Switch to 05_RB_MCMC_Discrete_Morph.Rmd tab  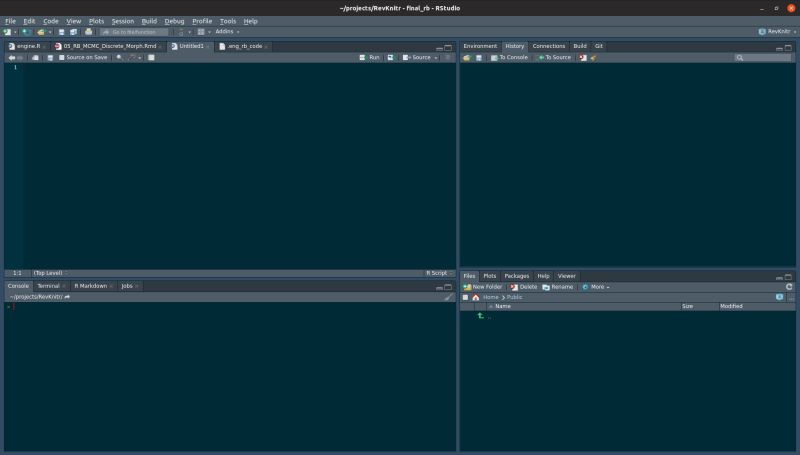tap(109, 46)
